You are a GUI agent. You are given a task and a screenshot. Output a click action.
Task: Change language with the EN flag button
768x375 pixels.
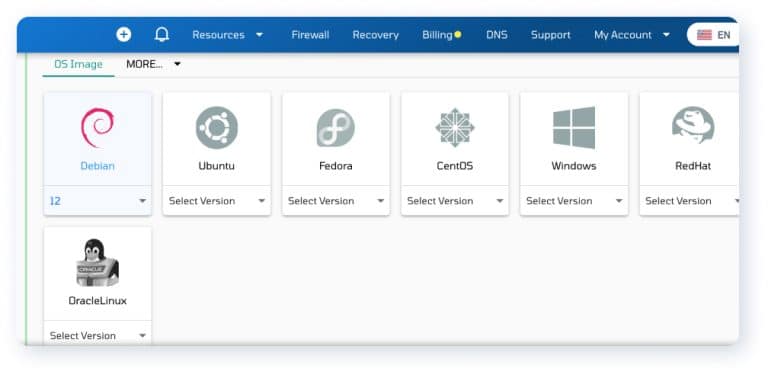point(713,35)
